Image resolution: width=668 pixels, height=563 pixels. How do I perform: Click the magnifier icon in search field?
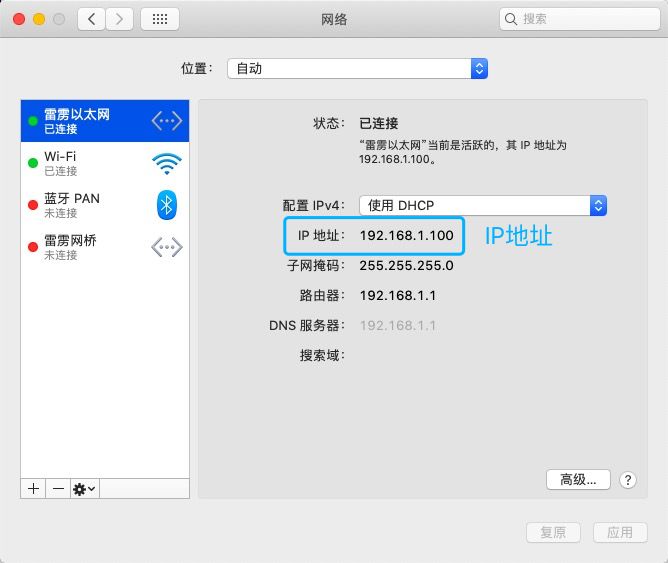tap(510, 19)
